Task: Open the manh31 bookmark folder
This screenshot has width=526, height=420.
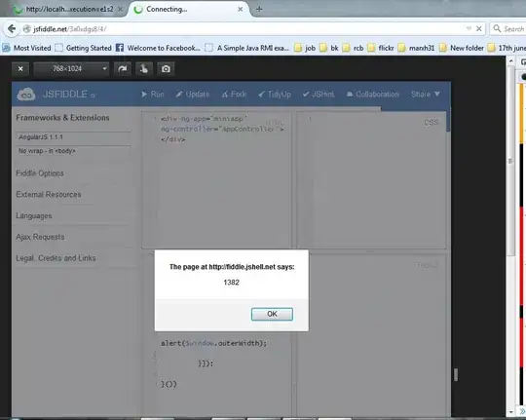Action: [x=416, y=48]
